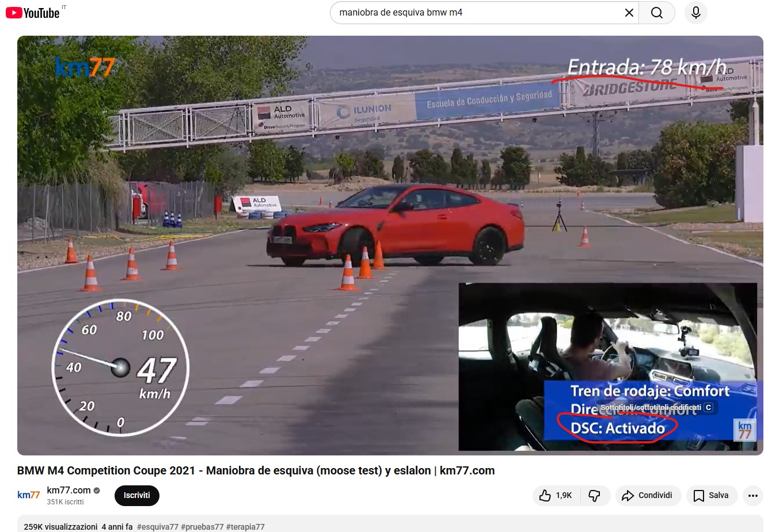This screenshot has width=768, height=532.
Task: Subscribe with the Iscriviti button
Action: (x=137, y=495)
